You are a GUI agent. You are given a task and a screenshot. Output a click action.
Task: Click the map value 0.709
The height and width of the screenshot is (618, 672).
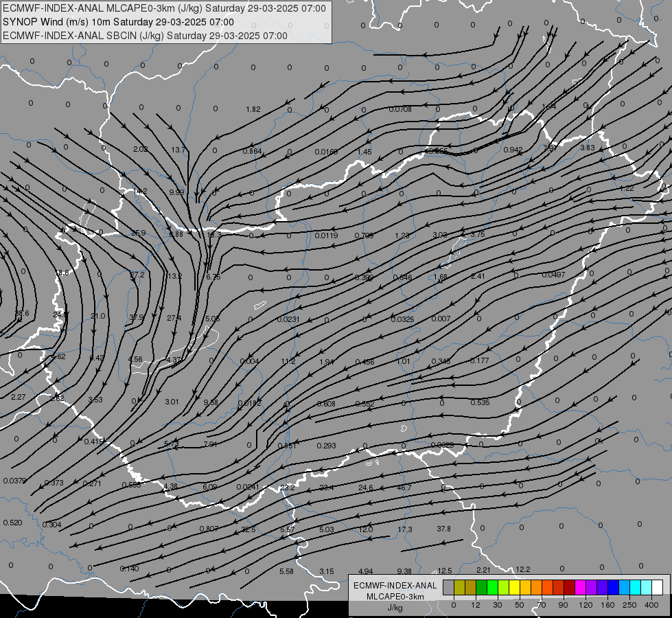pos(364,236)
